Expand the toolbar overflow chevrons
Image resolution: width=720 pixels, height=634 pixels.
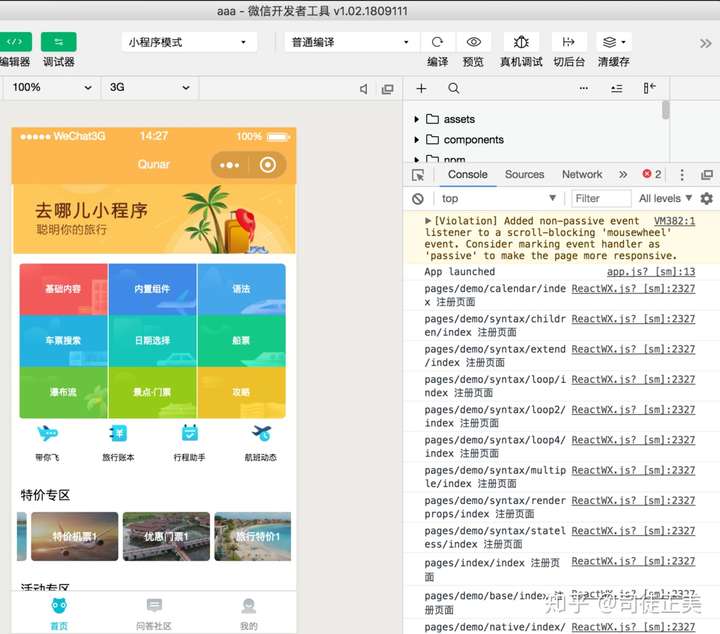click(705, 44)
